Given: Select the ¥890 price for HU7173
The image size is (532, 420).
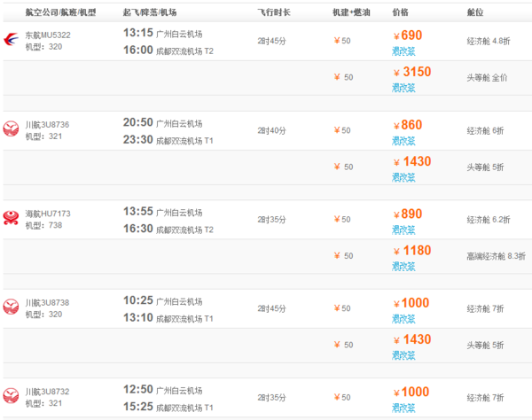Looking at the screenshot, I should [408, 214].
